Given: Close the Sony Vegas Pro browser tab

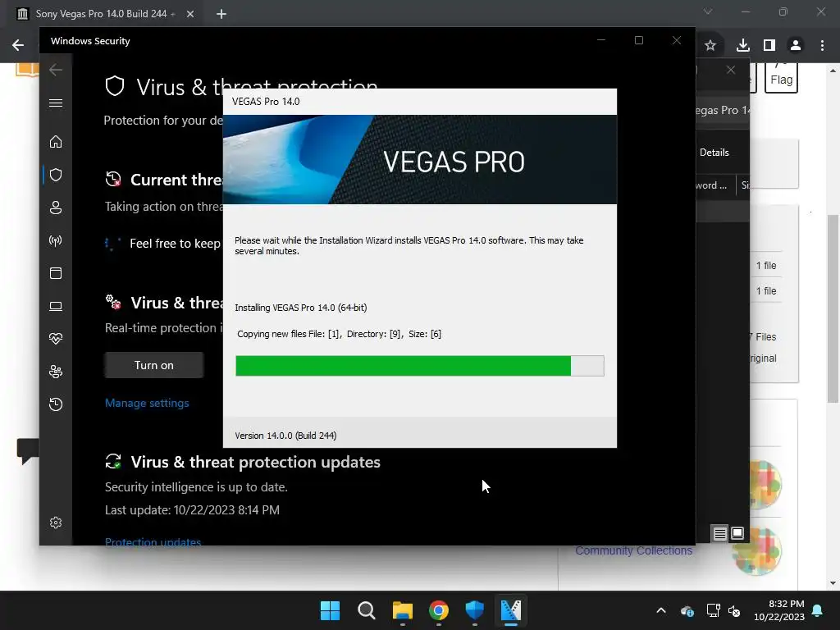Looking at the screenshot, I should (190, 14).
